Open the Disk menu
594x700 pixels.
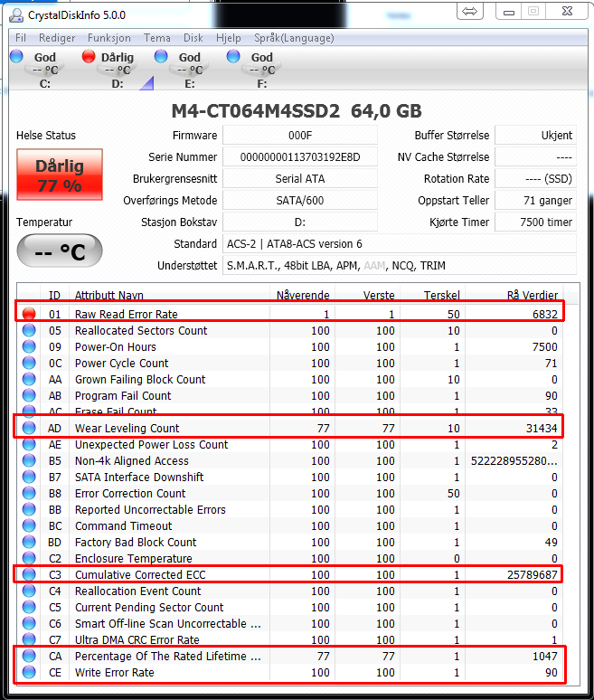(x=193, y=38)
